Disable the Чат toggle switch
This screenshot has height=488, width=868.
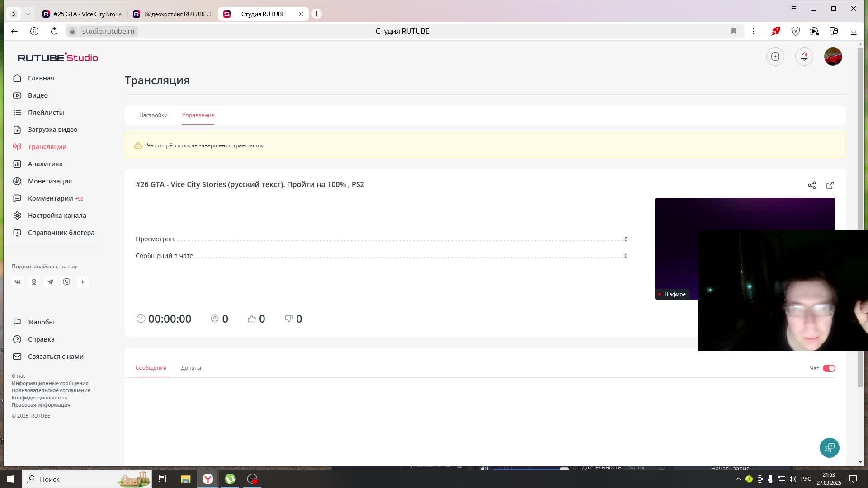[829, 368]
